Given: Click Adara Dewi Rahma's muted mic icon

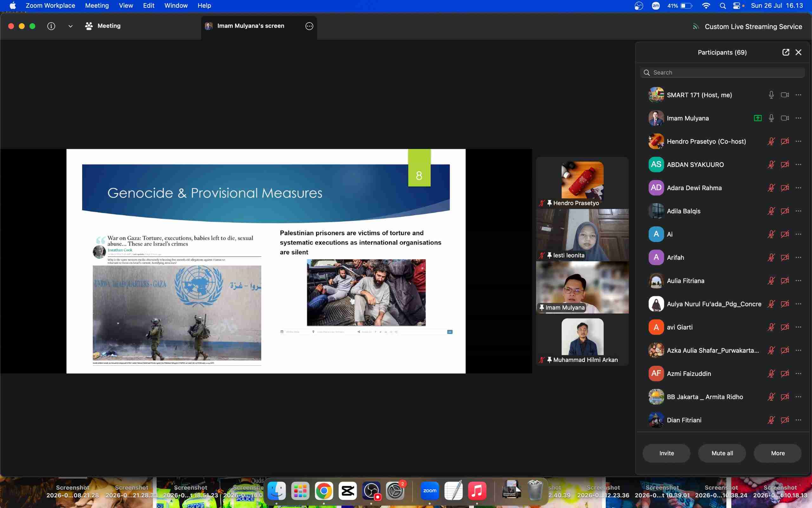Looking at the screenshot, I should click(x=771, y=187).
